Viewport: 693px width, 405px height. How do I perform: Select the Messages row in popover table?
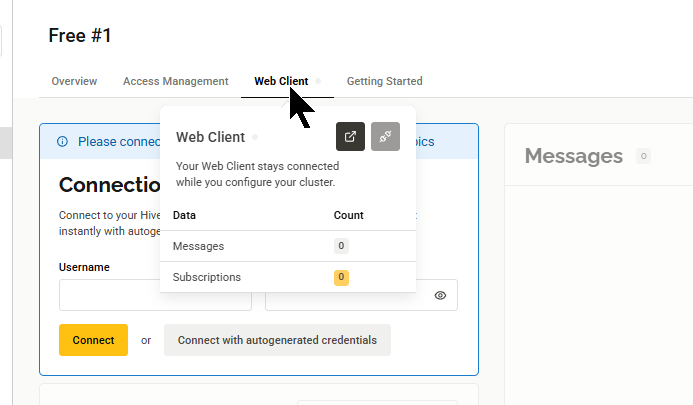[250, 246]
